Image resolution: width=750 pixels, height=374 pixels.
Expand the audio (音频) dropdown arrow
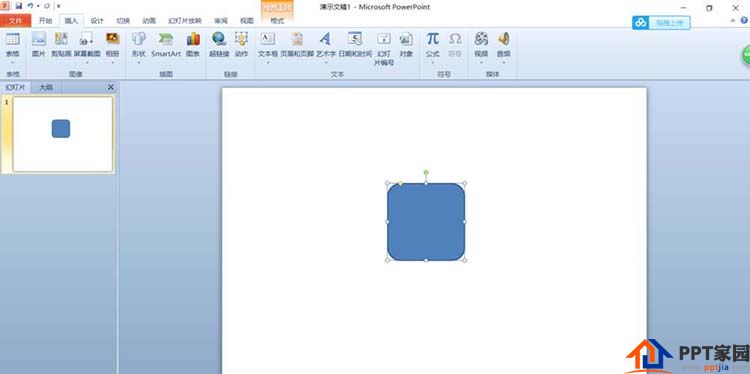point(504,63)
